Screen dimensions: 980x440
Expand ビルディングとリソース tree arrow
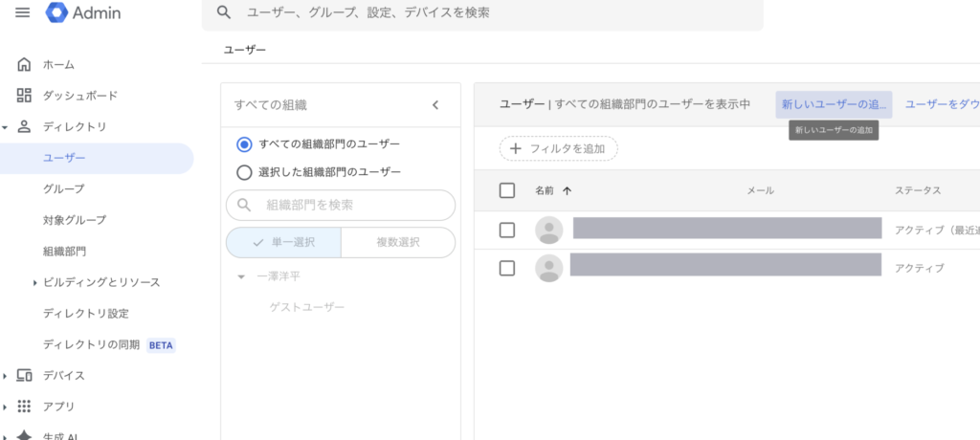point(35,282)
